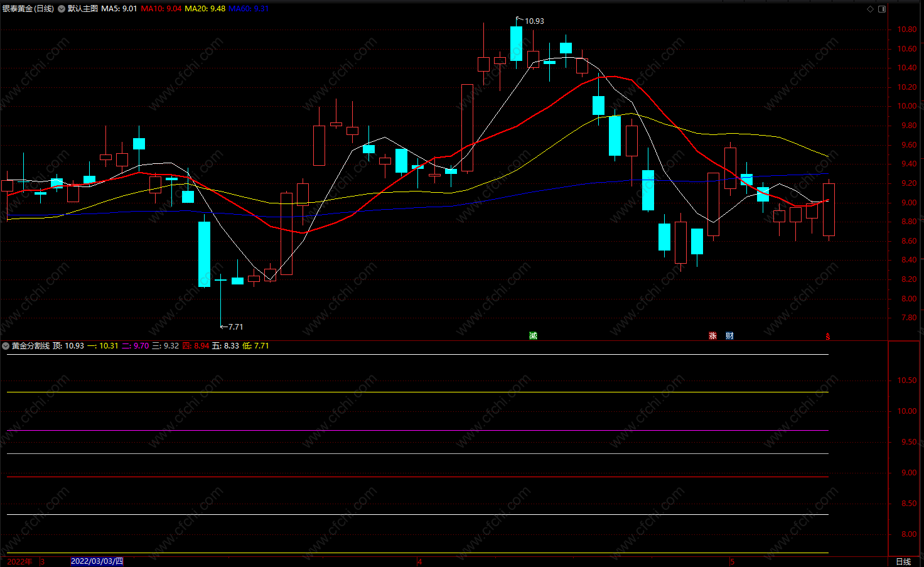This screenshot has height=567, width=924.
Task: Click the last red candlestick on the chart
Action: (x=829, y=210)
